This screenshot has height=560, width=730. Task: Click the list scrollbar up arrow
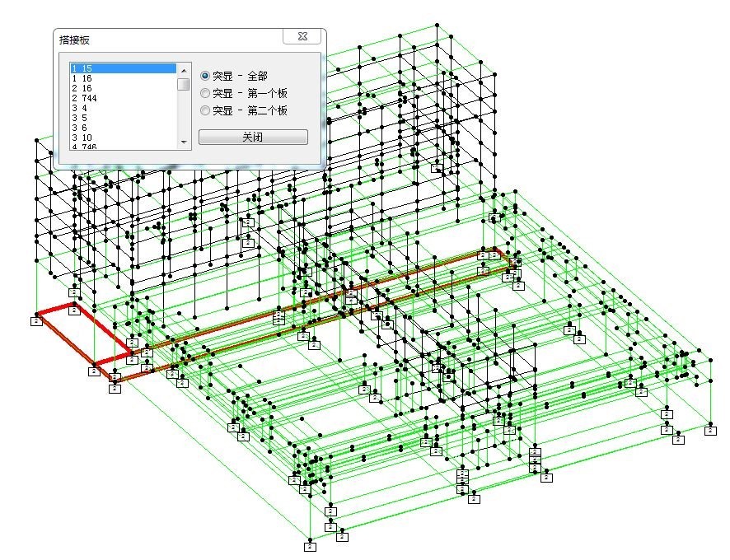tap(184, 70)
